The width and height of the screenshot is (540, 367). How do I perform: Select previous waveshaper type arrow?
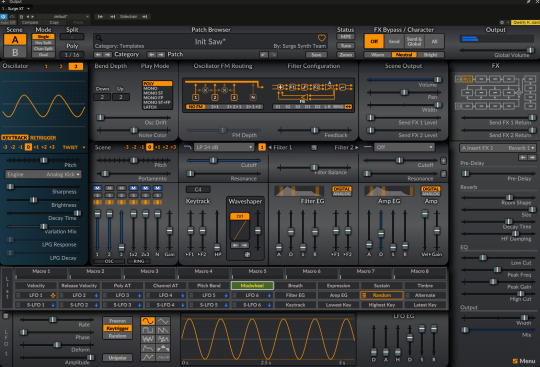[235, 245]
